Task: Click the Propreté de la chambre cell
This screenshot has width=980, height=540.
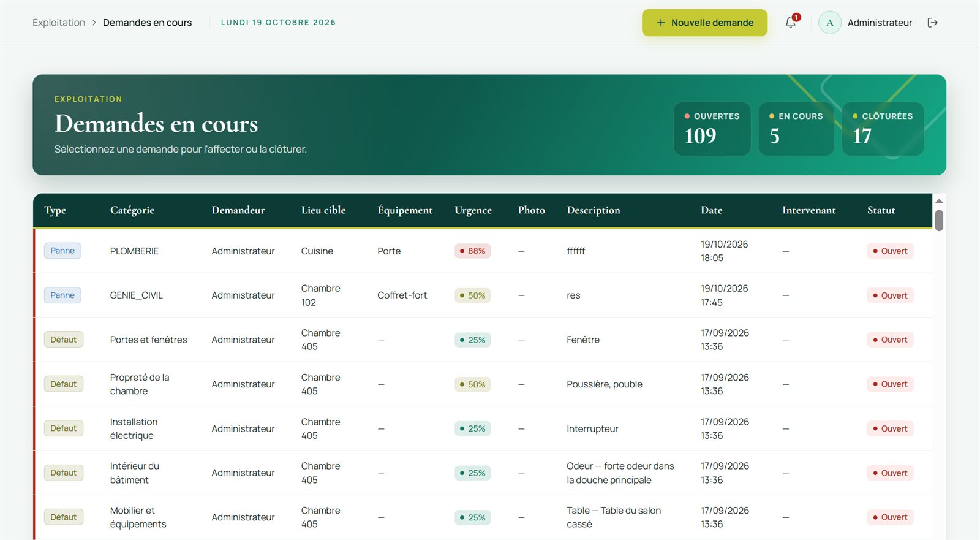Action: [140, 384]
